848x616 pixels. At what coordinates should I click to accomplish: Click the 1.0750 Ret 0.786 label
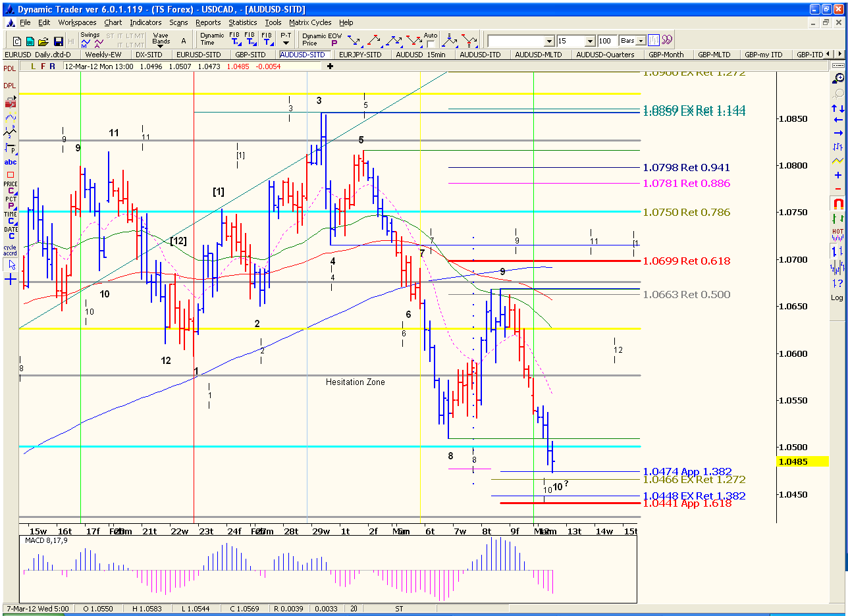pos(687,213)
